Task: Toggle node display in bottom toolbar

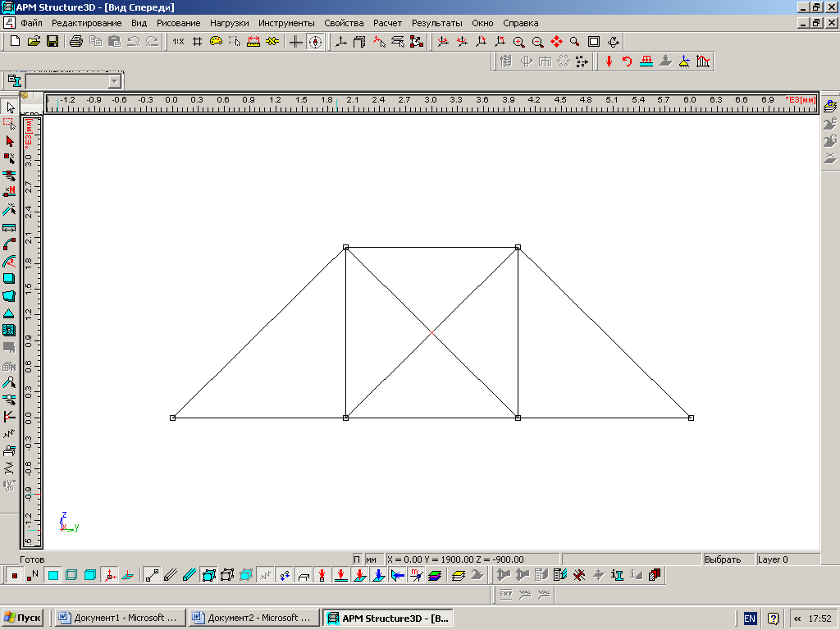Action: pyautogui.click(x=15, y=575)
